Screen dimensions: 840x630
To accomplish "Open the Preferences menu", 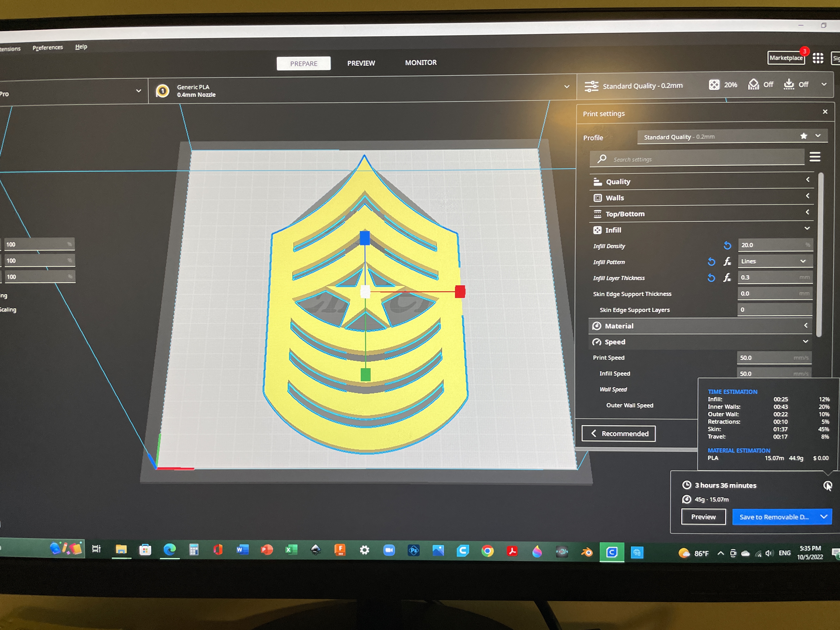I will (47, 47).
